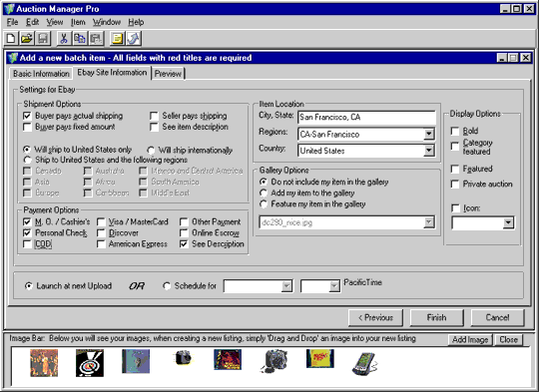Open the Schedule date dropdown
539x392 pixels.
coord(286,286)
